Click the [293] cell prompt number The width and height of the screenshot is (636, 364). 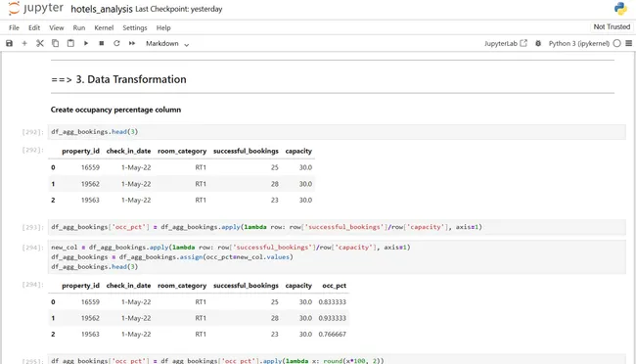pyautogui.click(x=32, y=227)
